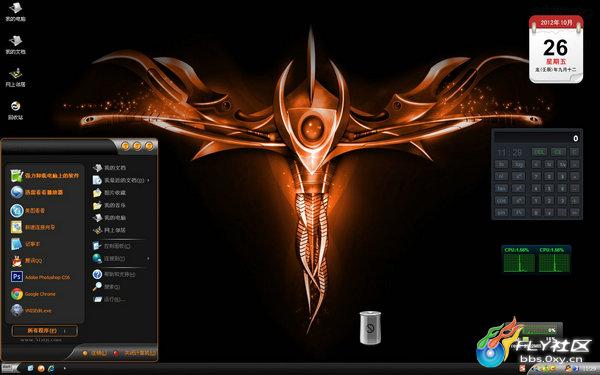Click the 注销 Log Off button
Screen dimensions: 600x375
(95, 353)
